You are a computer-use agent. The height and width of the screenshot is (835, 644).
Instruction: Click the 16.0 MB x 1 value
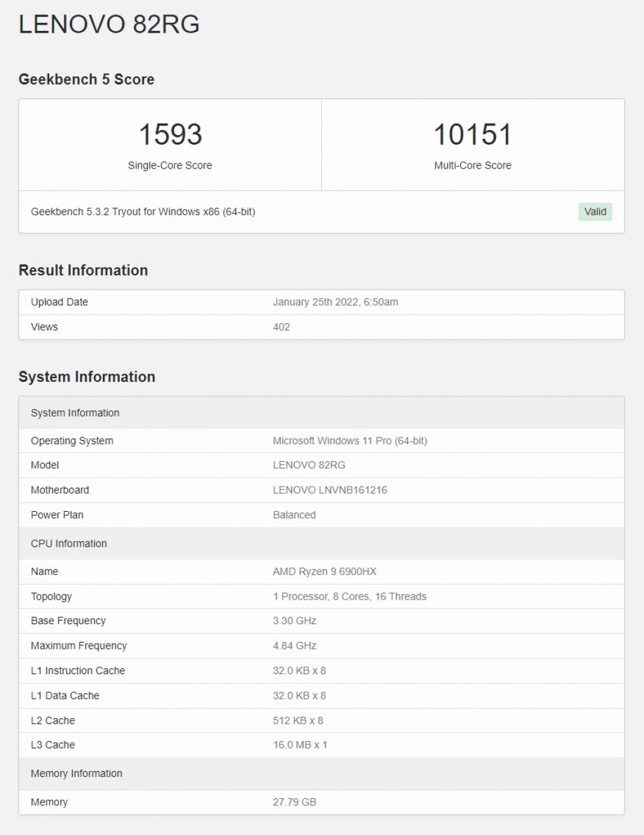click(x=300, y=745)
